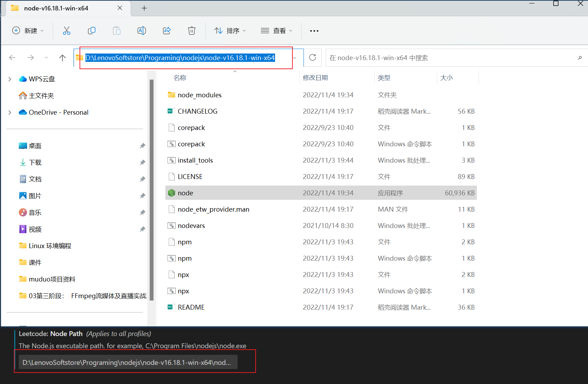Select the node_etw_provider.man file name
588x384 pixels.
[214, 209]
